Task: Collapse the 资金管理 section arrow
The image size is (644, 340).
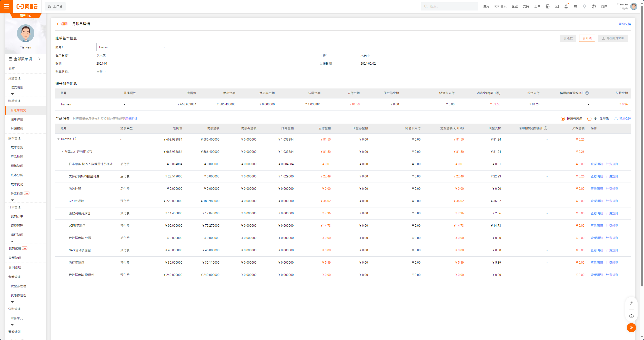Action: click(x=12, y=94)
